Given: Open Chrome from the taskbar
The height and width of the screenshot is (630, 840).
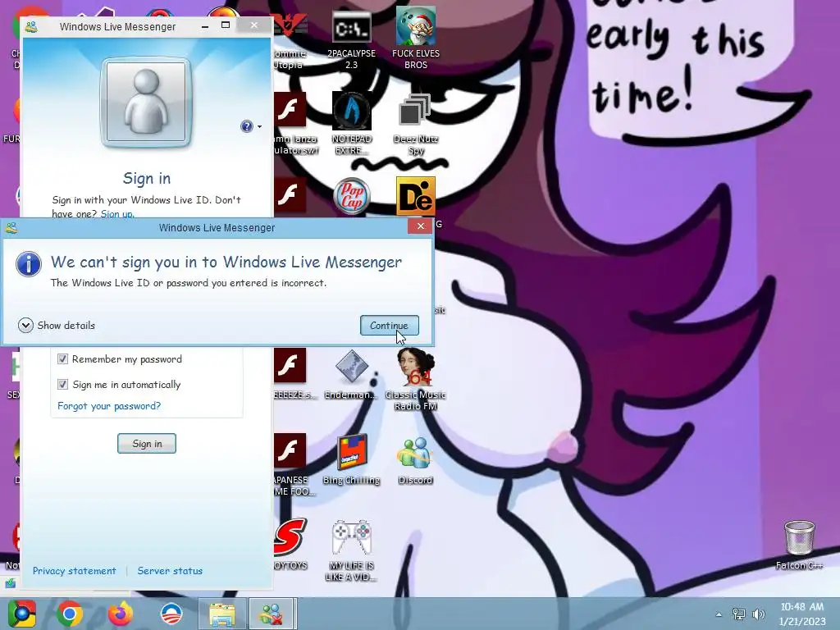Looking at the screenshot, I should click(70, 614).
